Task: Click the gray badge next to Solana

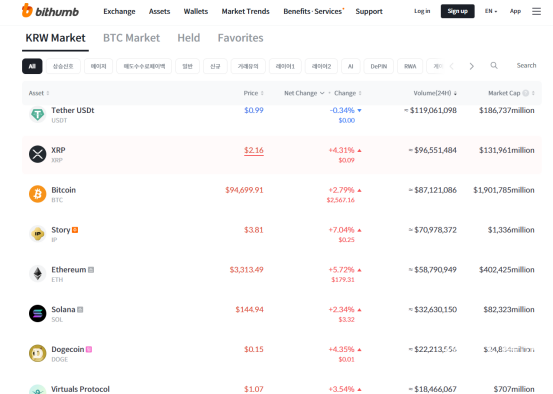Action: 80,310
